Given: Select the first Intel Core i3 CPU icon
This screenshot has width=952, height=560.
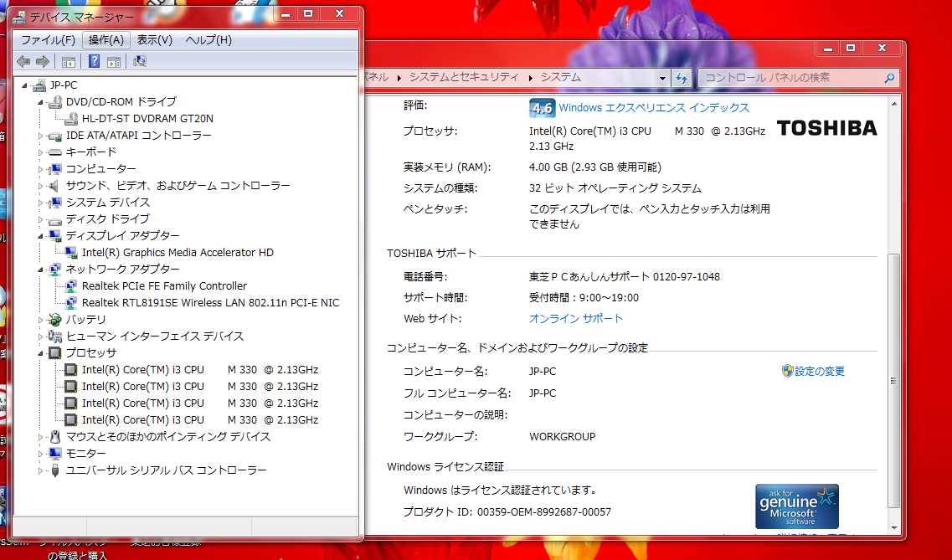Looking at the screenshot, I should (71, 369).
